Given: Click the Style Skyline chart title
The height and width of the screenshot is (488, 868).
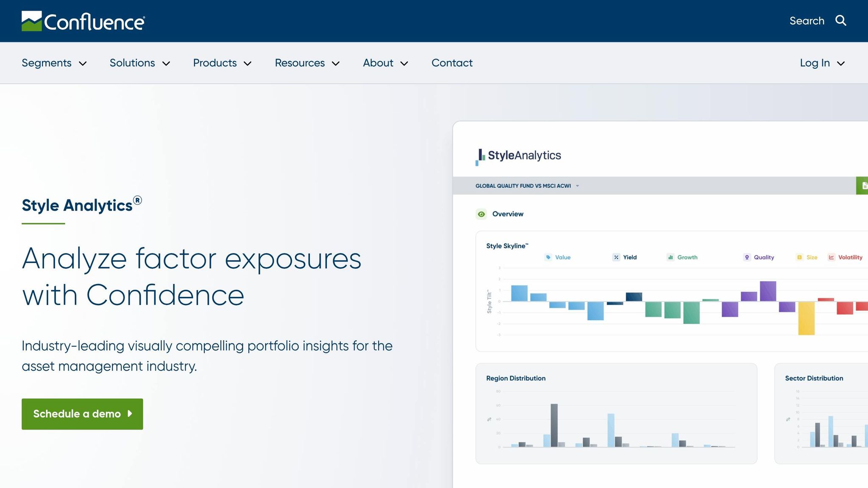Looking at the screenshot, I should [507, 246].
